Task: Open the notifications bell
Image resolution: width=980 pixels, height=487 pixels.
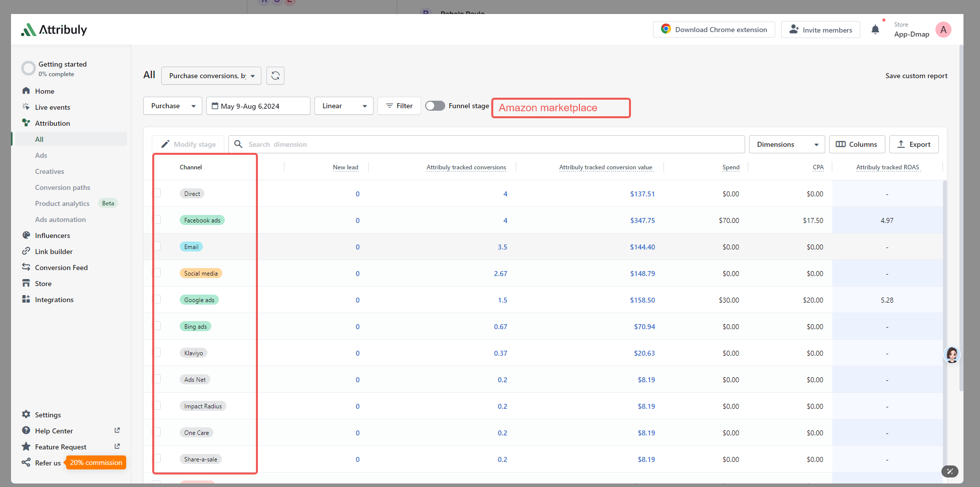Action: pos(875,30)
